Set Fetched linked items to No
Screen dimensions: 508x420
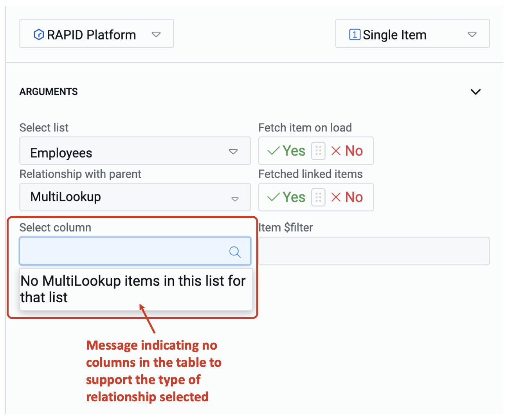coord(347,197)
